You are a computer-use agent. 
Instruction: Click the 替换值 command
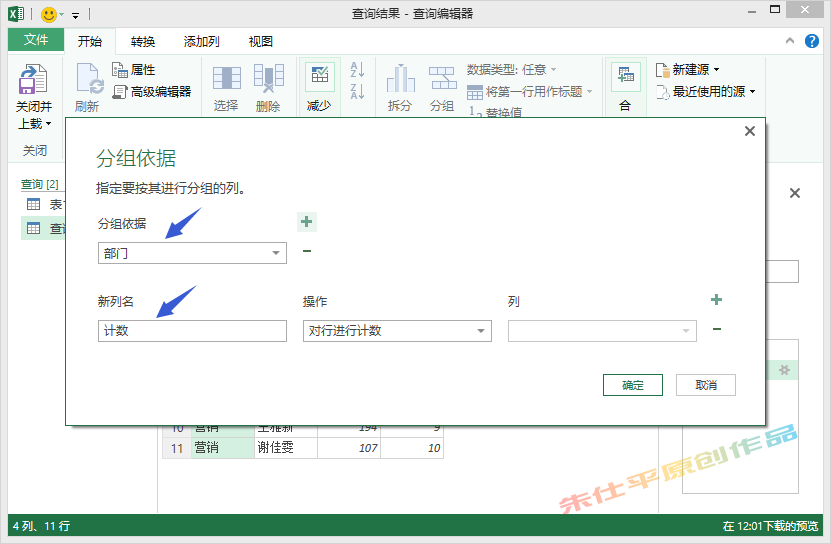point(496,112)
